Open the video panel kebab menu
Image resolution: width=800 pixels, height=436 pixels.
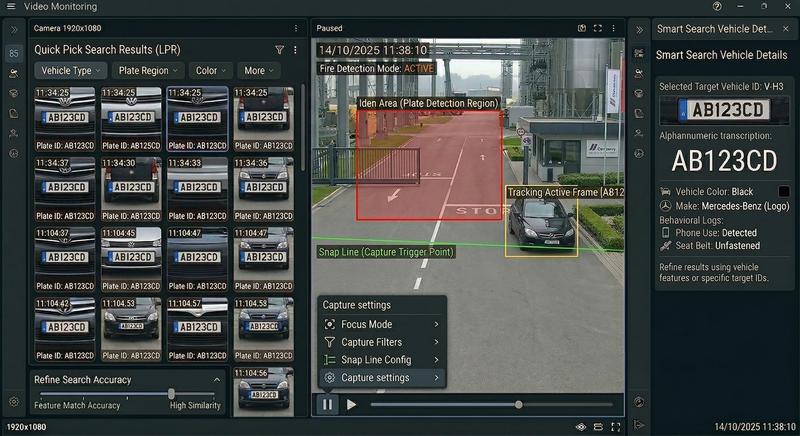pyautogui.click(x=614, y=28)
